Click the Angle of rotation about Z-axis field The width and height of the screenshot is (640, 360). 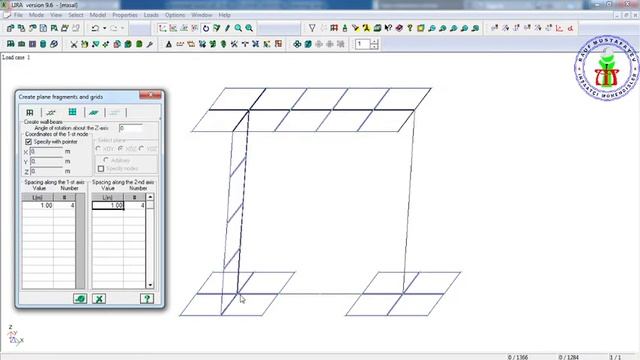coord(131,128)
